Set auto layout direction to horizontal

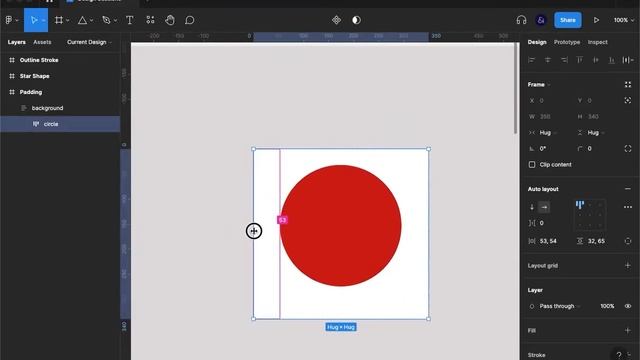coord(544,207)
